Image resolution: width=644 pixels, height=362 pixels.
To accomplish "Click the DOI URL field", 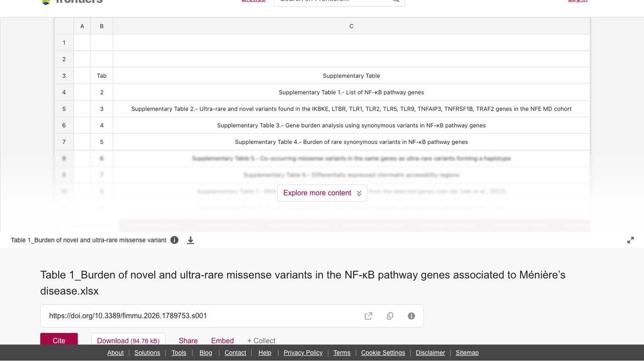I will [232, 316].
